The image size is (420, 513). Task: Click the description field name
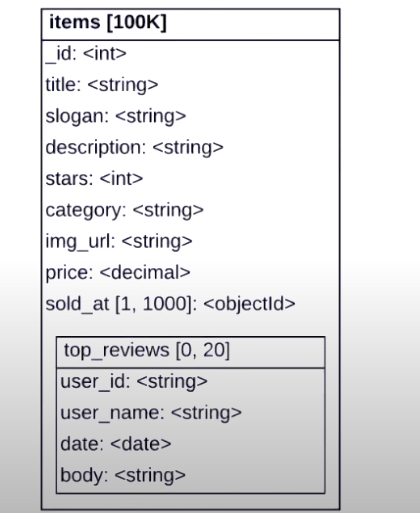94,148
